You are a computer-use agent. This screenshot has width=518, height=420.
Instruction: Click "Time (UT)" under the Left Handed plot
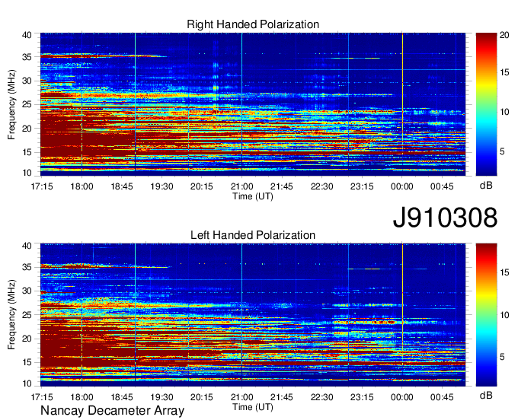(x=253, y=407)
